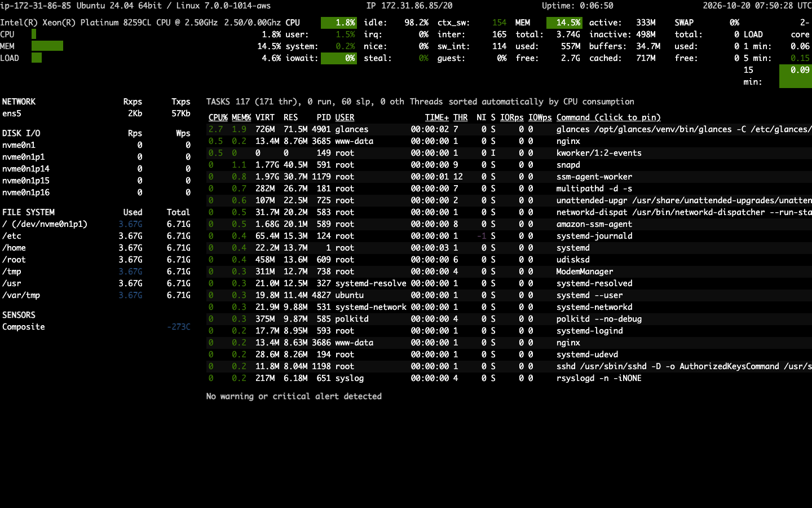This screenshot has width=812, height=508.
Task: Click the nvme0n1p14 disk entry
Action: pyautogui.click(x=25, y=169)
